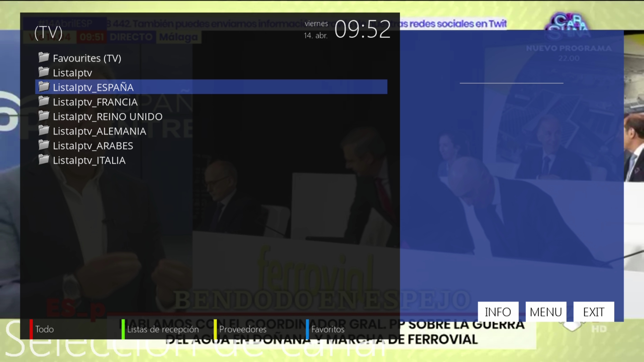The image size is (644, 362).
Task: Click folder icon for ListaIptv_REINO UNIDO
Action: (44, 116)
